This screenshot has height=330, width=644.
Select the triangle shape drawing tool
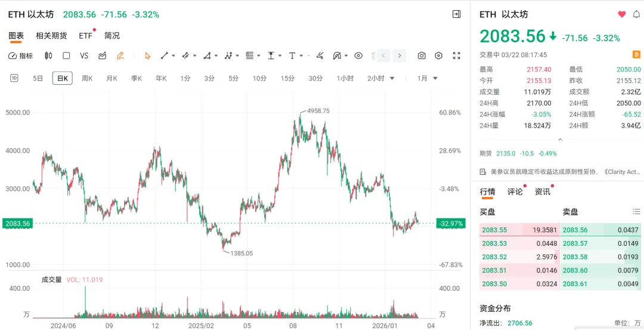tap(208, 56)
